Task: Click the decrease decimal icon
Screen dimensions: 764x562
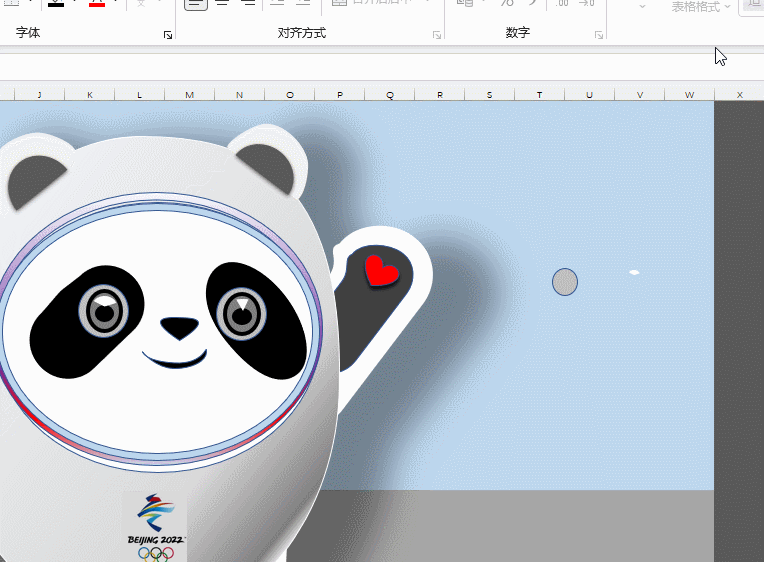Action: (x=587, y=3)
